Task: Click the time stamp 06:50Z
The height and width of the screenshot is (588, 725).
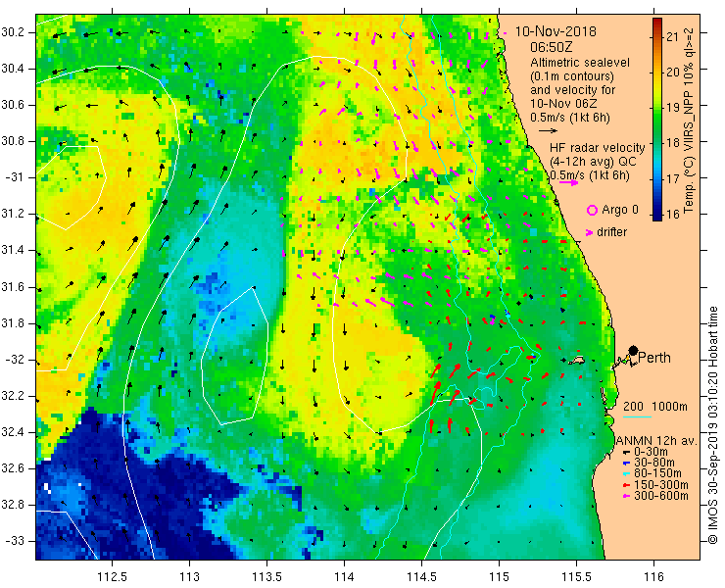Action: pos(552,47)
